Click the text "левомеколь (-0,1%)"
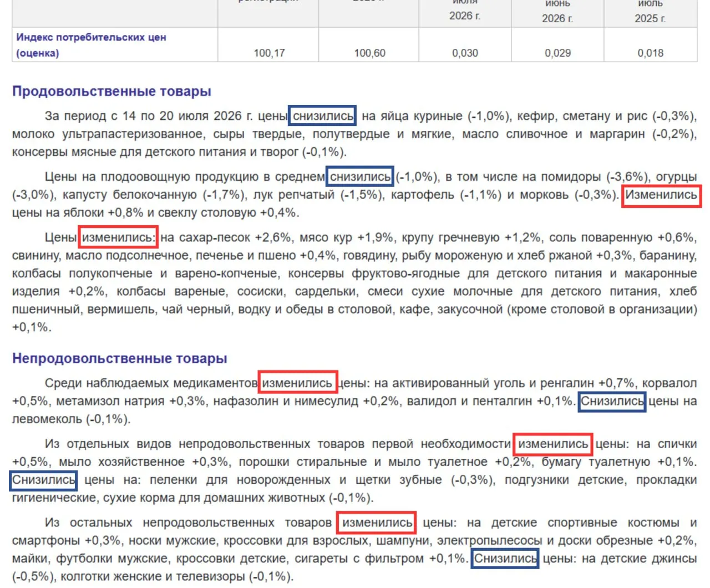This screenshot has width=710, height=588. [71, 419]
